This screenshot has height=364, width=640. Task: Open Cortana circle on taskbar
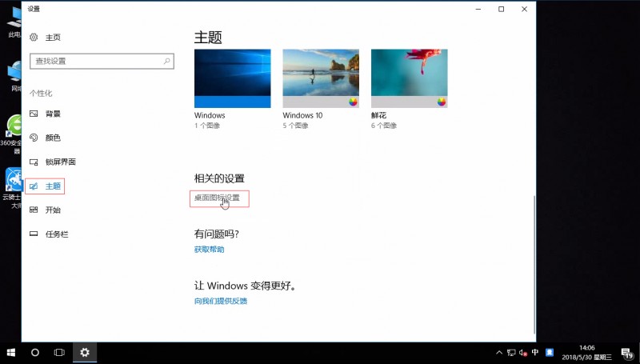[35, 352]
